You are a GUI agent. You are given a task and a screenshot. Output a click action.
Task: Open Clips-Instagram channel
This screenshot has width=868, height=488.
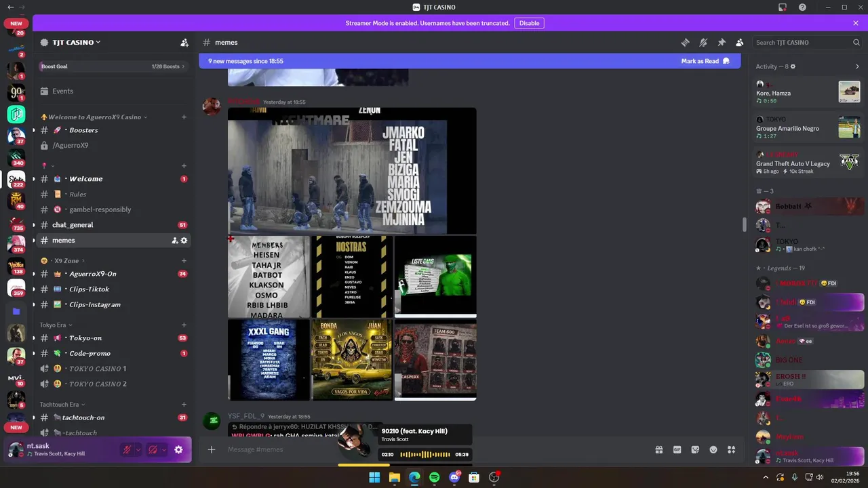click(113, 304)
